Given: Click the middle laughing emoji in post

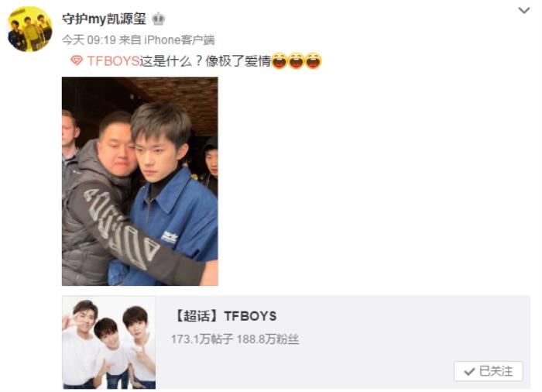Looking at the screenshot, I should 297,60.
